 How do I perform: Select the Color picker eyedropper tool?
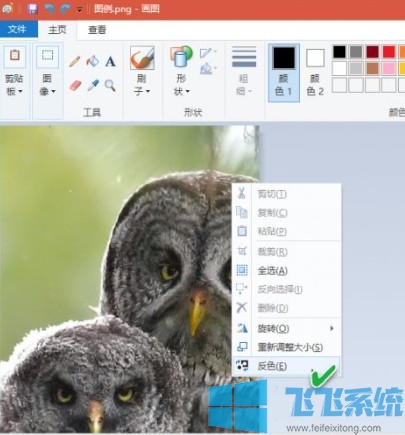click(x=93, y=85)
